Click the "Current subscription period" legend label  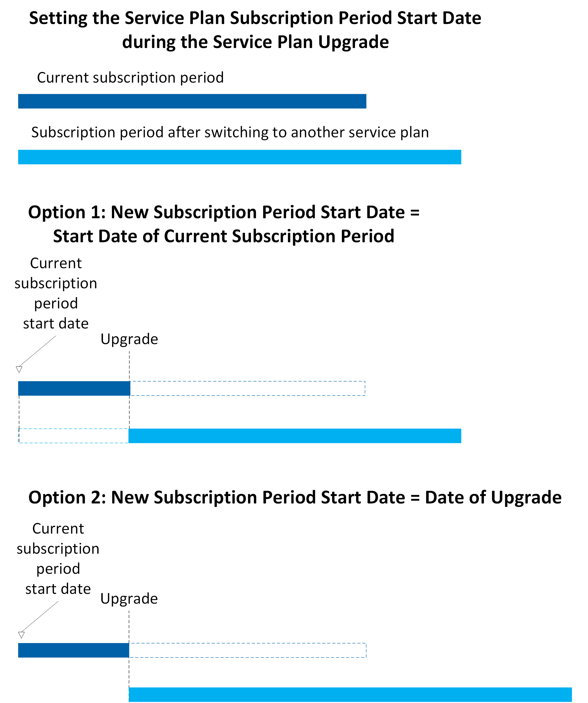(x=130, y=78)
